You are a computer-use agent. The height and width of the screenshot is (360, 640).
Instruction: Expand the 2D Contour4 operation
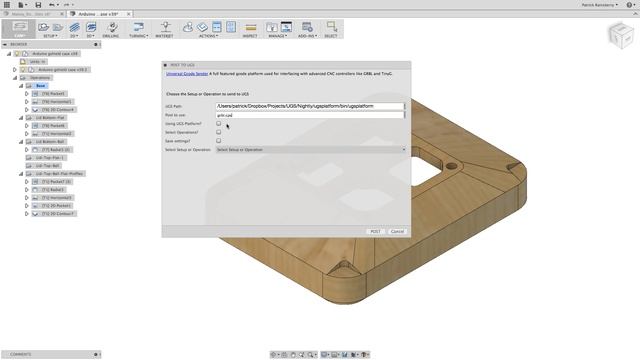27,109
